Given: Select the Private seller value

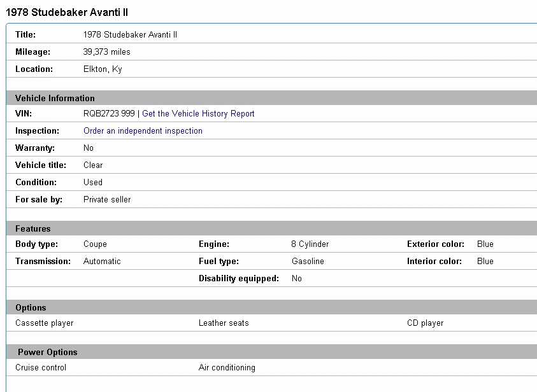Looking at the screenshot, I should (107, 200).
